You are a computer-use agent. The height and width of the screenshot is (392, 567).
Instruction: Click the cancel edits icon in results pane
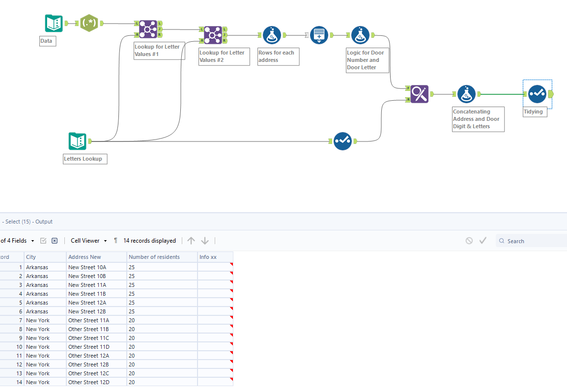click(x=469, y=240)
